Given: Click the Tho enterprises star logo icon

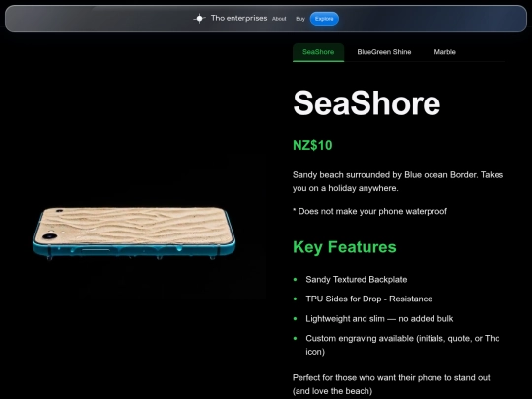Looking at the screenshot, I should point(199,19).
